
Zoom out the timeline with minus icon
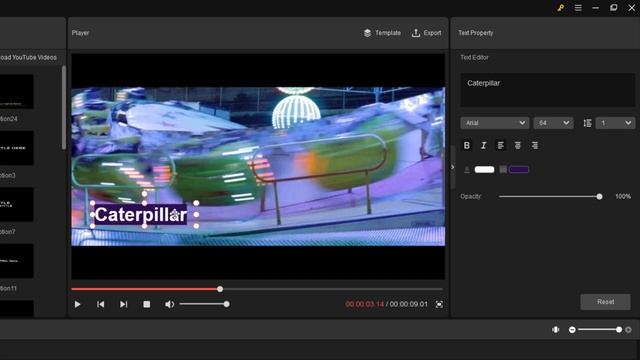[x=572, y=330]
